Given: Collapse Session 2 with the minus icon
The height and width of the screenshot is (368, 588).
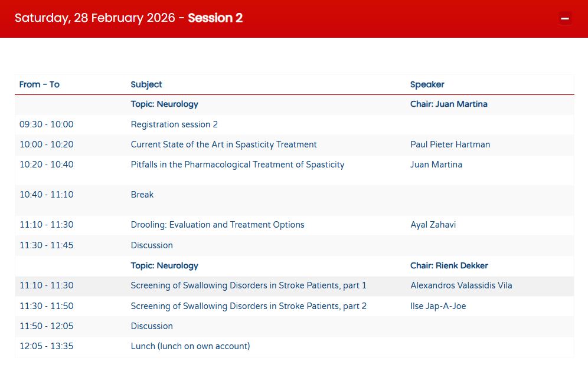Looking at the screenshot, I should pos(565,18).
